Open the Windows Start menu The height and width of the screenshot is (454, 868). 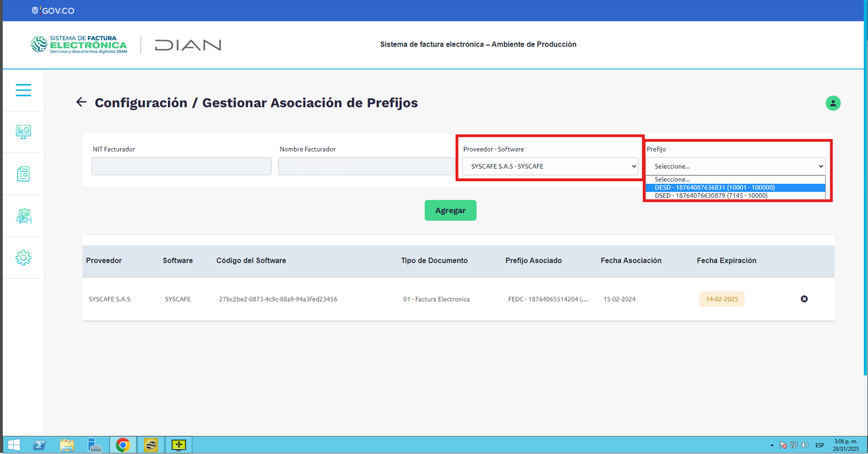click(14, 445)
